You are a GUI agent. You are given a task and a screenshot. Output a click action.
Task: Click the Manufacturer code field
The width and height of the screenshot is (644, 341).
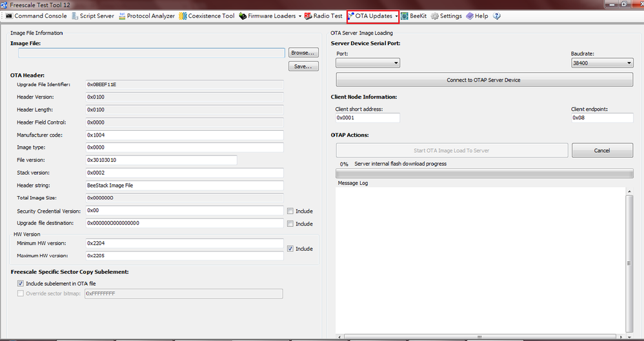(185, 135)
